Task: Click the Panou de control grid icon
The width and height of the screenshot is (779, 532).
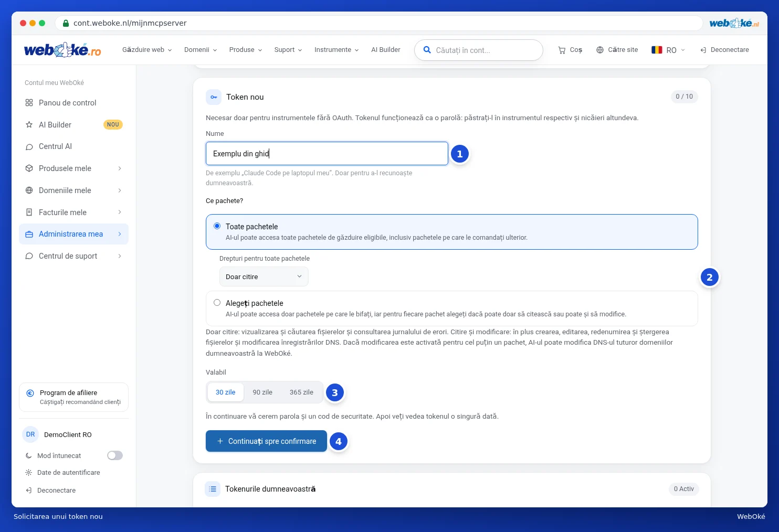Action: tap(29, 103)
